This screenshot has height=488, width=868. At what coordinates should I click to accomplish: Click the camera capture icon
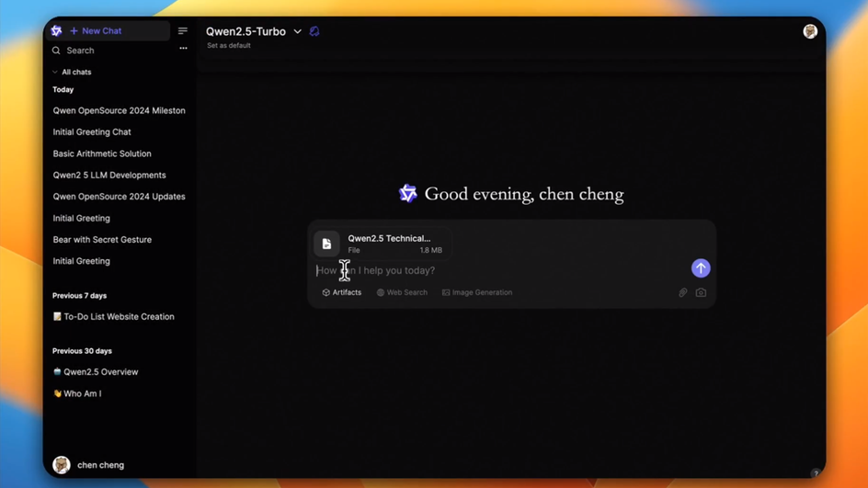[x=701, y=292]
